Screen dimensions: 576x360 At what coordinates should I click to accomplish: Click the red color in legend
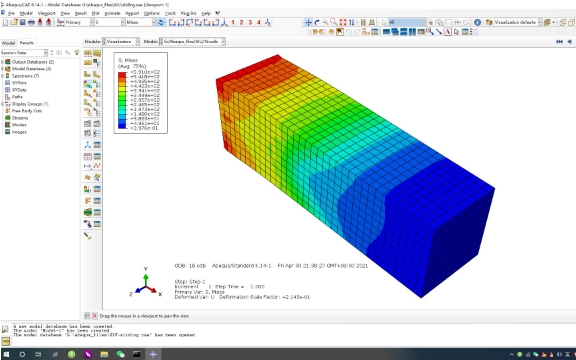122,75
